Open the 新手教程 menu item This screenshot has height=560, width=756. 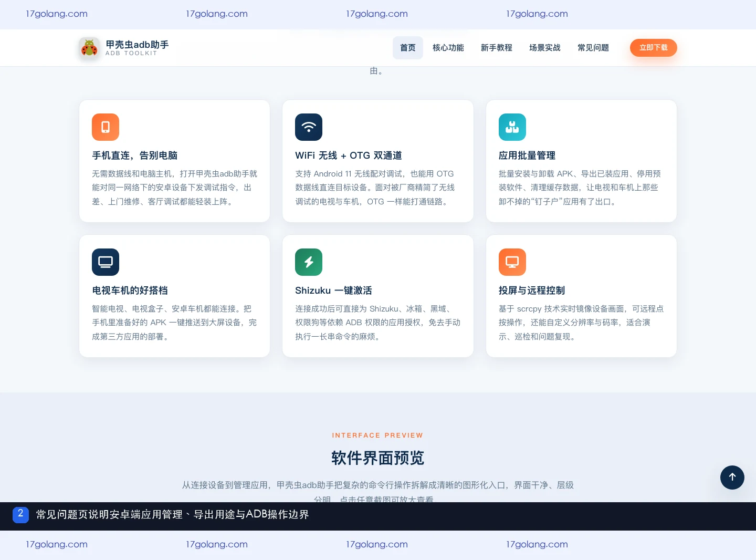click(x=497, y=48)
